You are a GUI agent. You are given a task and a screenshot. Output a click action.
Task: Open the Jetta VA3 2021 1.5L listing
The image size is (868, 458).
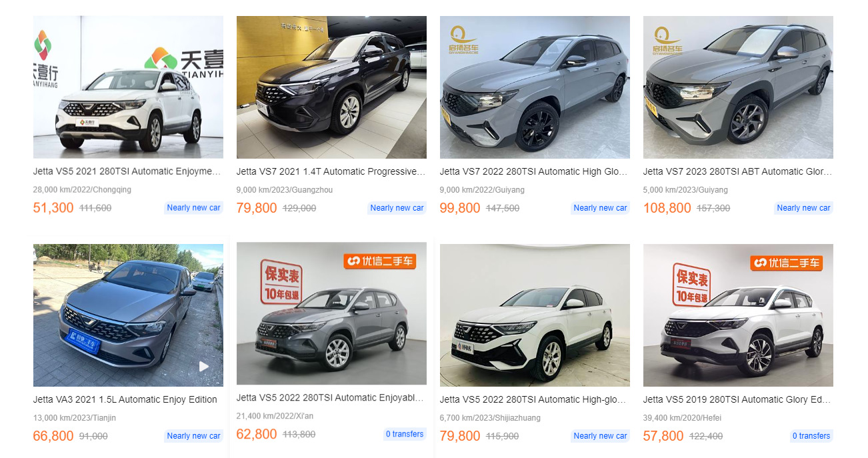pos(124,399)
